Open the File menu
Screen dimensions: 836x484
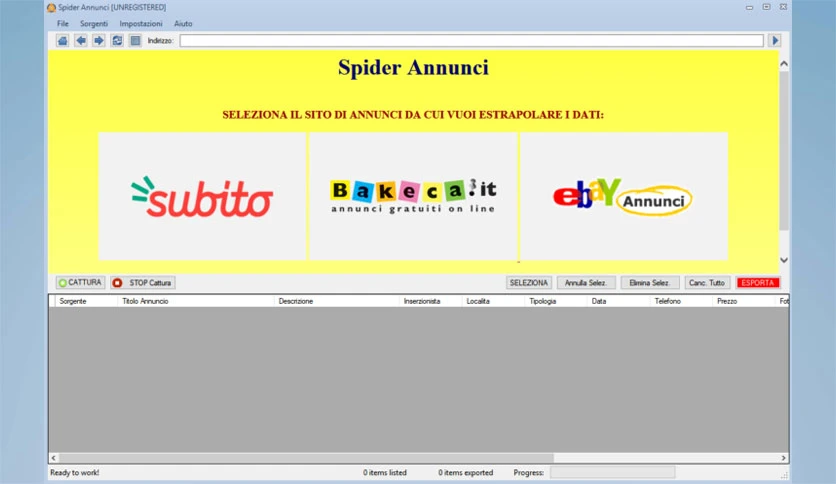click(63, 23)
